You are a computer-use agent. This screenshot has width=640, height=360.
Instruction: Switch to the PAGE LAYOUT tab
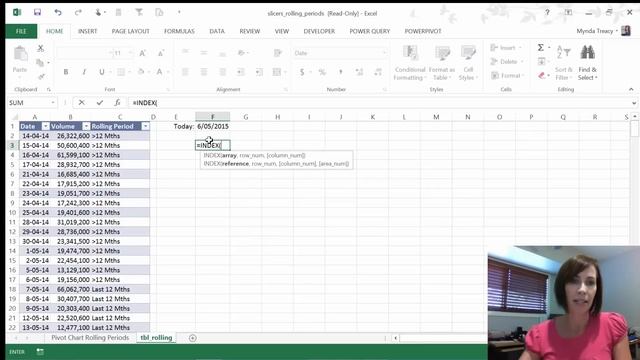(x=131, y=31)
